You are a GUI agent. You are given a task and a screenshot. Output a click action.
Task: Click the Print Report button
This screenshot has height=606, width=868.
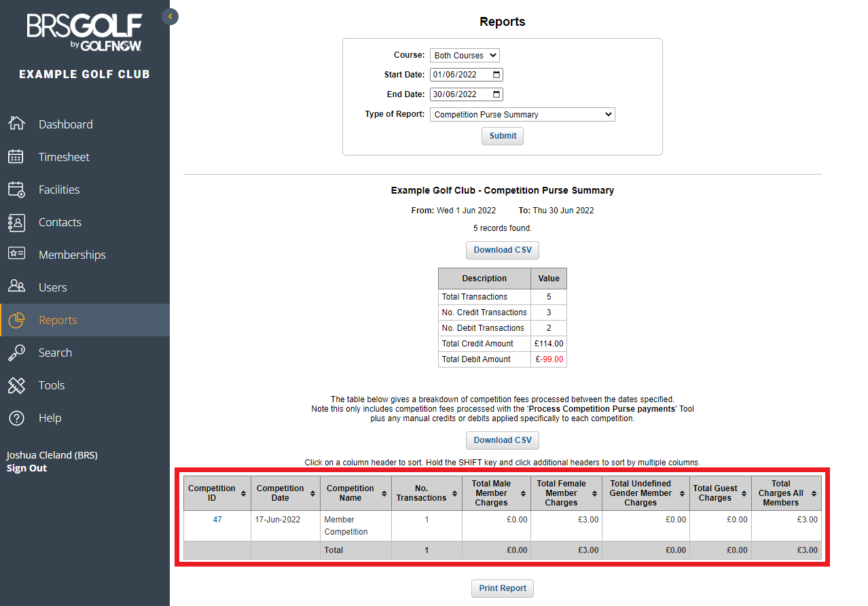coord(503,588)
